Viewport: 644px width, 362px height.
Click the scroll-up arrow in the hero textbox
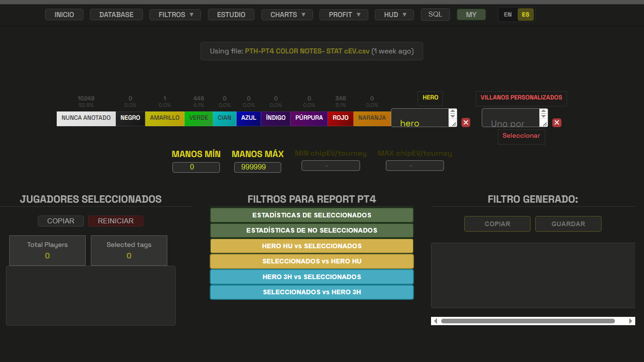point(453,111)
